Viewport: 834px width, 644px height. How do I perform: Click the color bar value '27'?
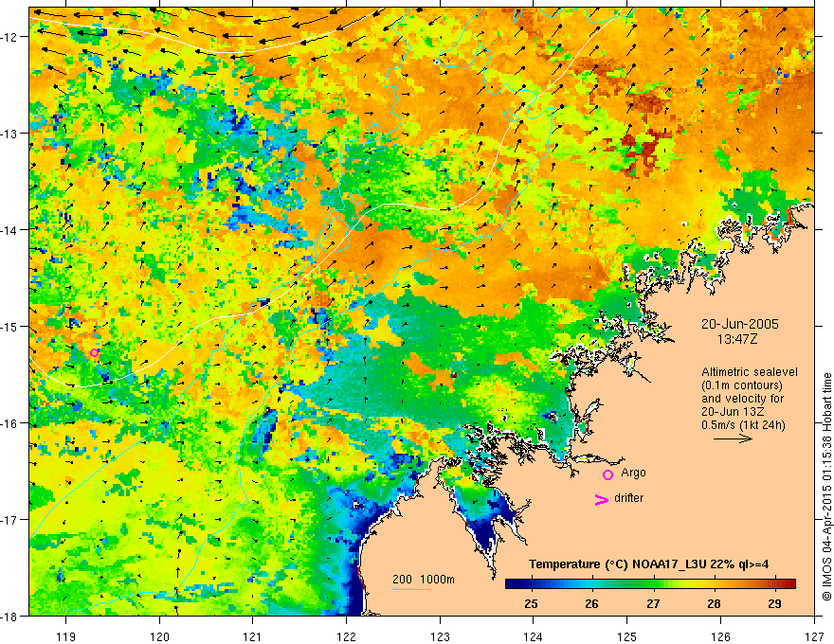pyautogui.click(x=653, y=604)
